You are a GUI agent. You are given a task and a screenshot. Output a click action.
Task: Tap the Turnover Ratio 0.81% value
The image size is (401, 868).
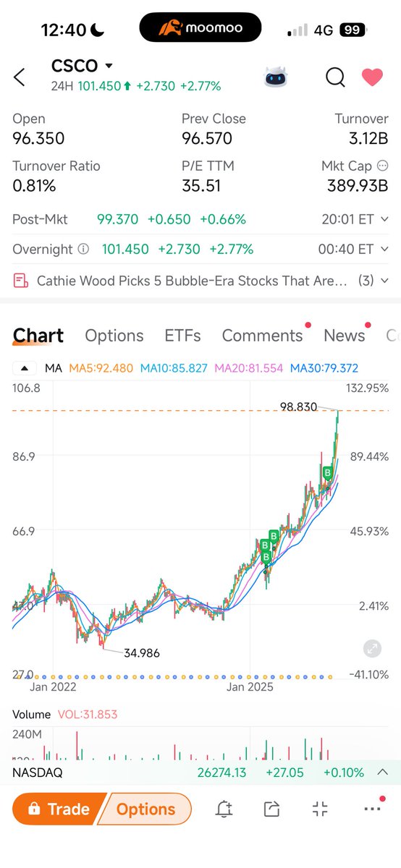(x=34, y=186)
